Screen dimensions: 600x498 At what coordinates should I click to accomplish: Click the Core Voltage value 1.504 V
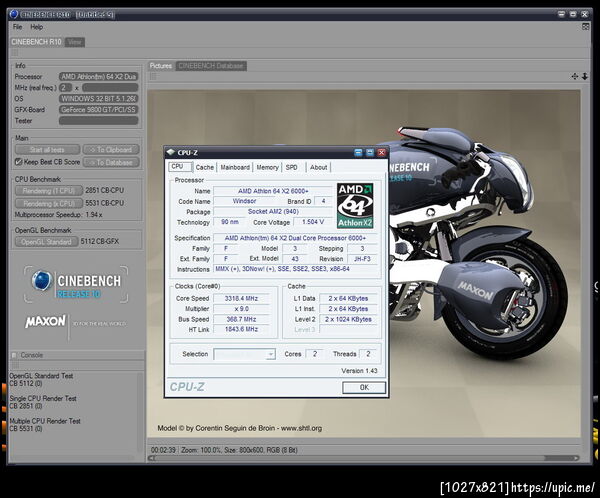[x=313, y=222]
